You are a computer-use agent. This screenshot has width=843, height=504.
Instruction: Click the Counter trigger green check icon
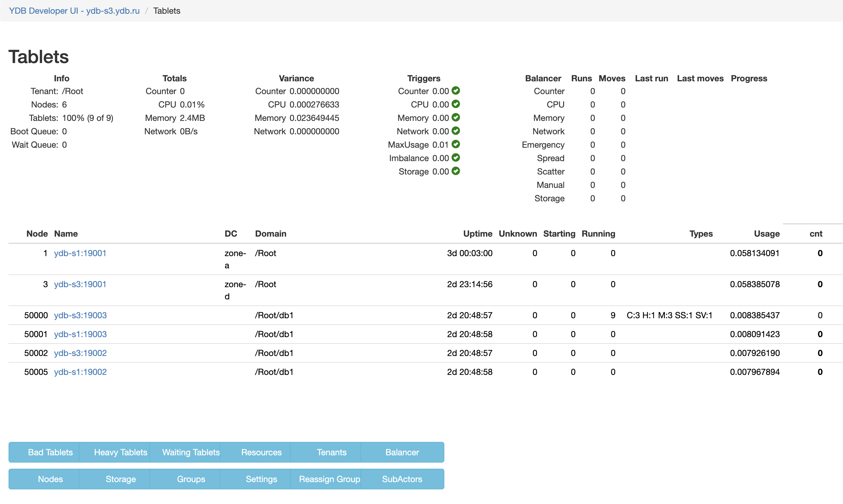tap(456, 91)
